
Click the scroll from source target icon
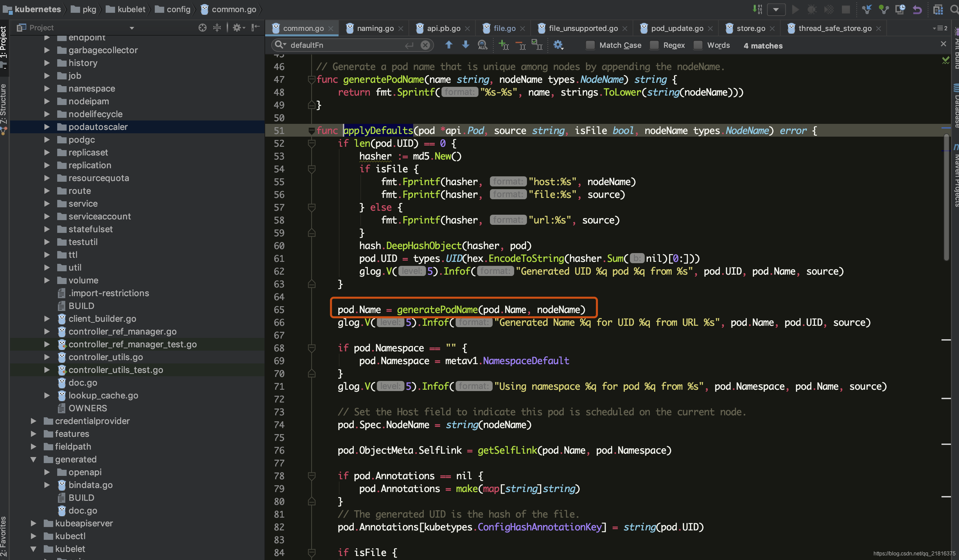click(x=203, y=27)
